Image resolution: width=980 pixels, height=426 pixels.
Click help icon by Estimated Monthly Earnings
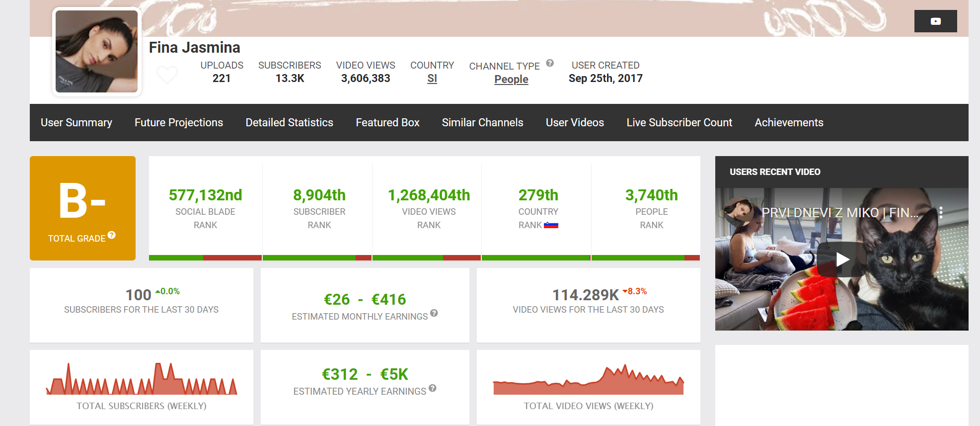coord(434,313)
